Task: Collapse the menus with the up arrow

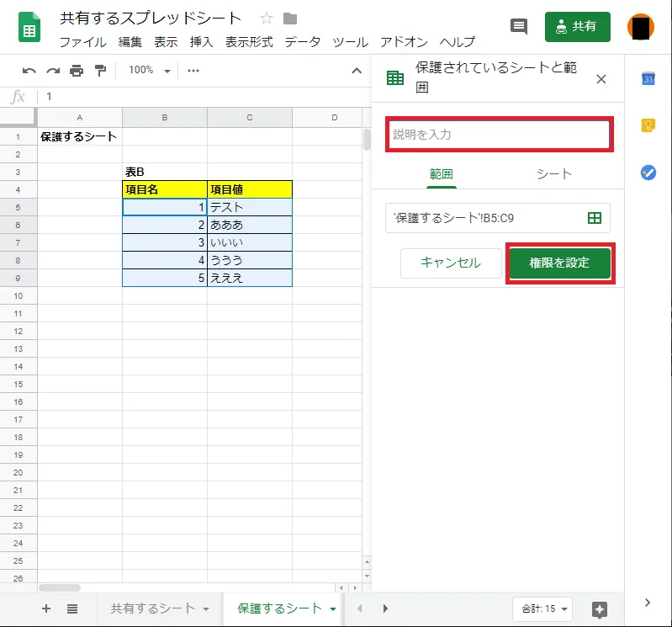Action: pos(357,71)
